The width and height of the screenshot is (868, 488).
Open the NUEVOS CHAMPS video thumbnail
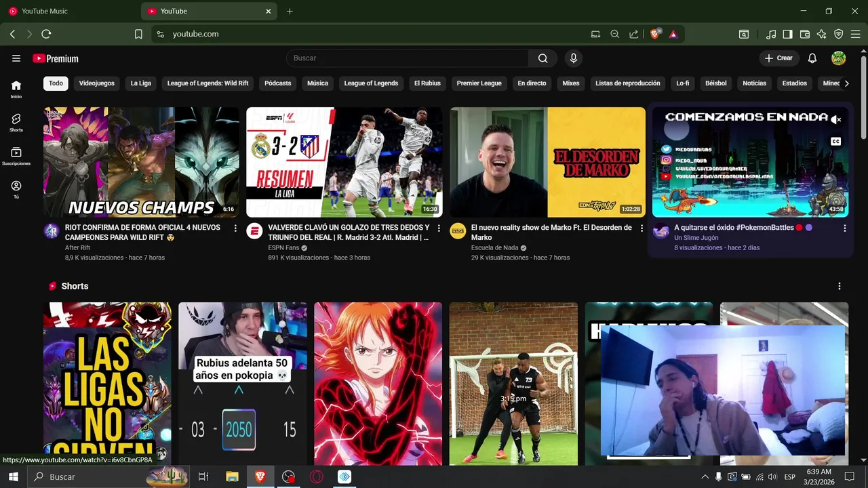tap(141, 162)
